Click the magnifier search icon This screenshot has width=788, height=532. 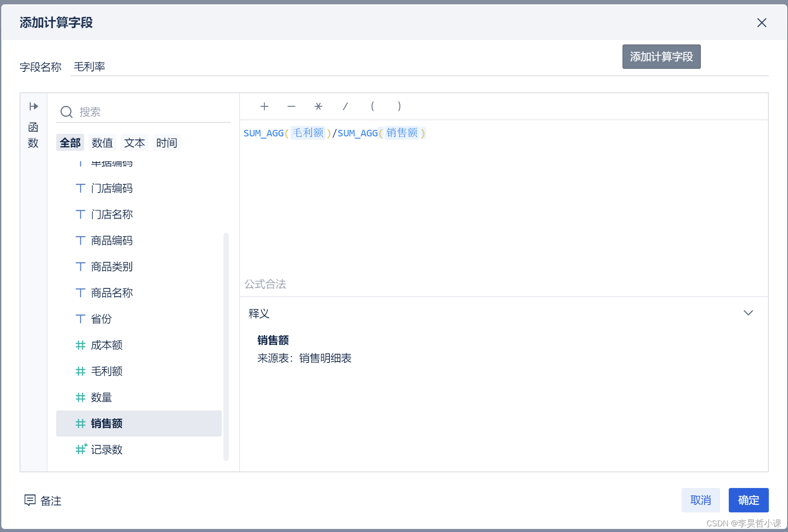coord(66,112)
